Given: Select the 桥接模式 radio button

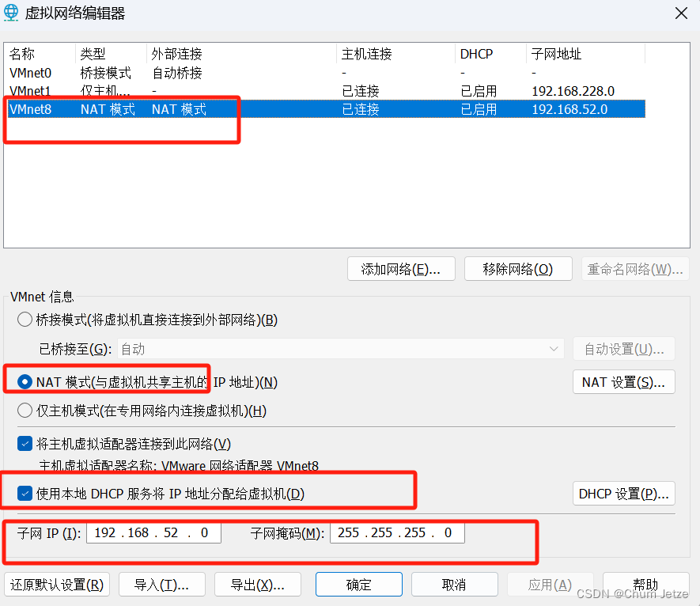Looking at the screenshot, I should point(25,320).
